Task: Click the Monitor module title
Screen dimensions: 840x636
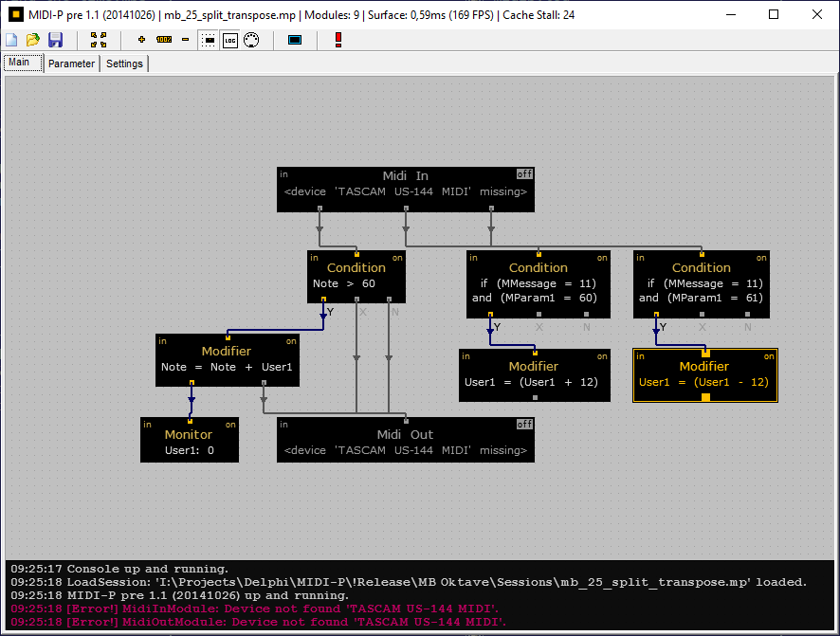Action: [189, 435]
